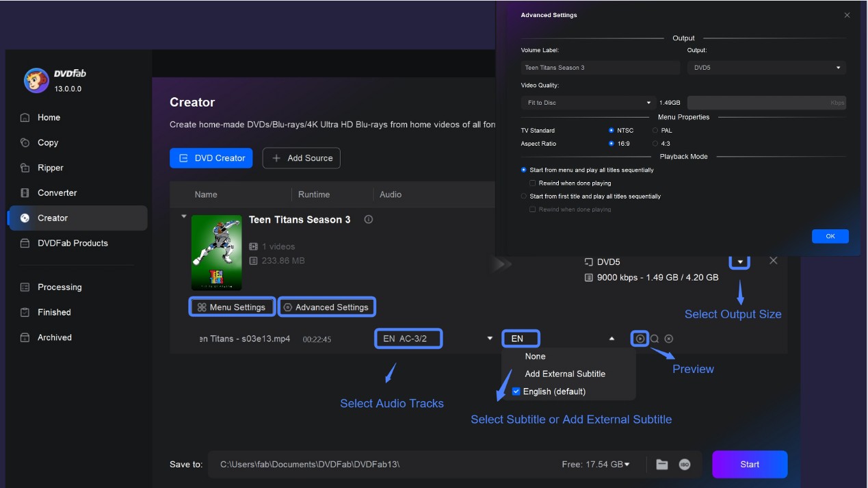
Task: Confirm Advanced Settings with OK
Action: click(x=830, y=235)
